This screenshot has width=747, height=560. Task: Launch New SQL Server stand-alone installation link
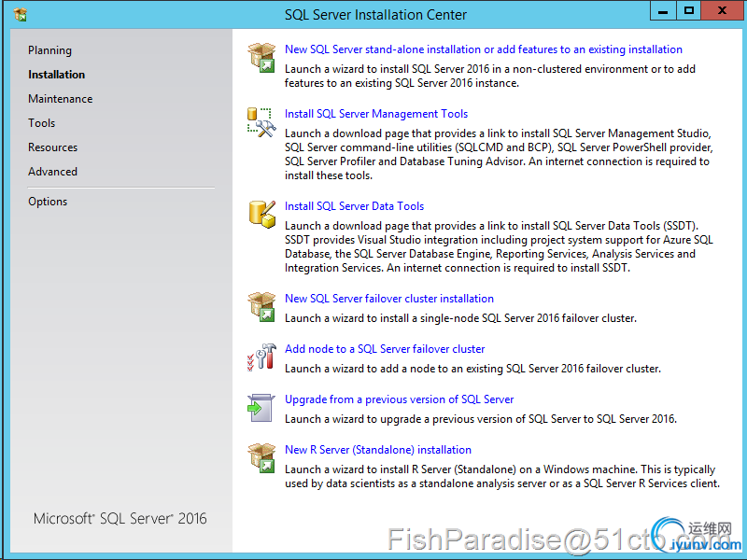484,49
